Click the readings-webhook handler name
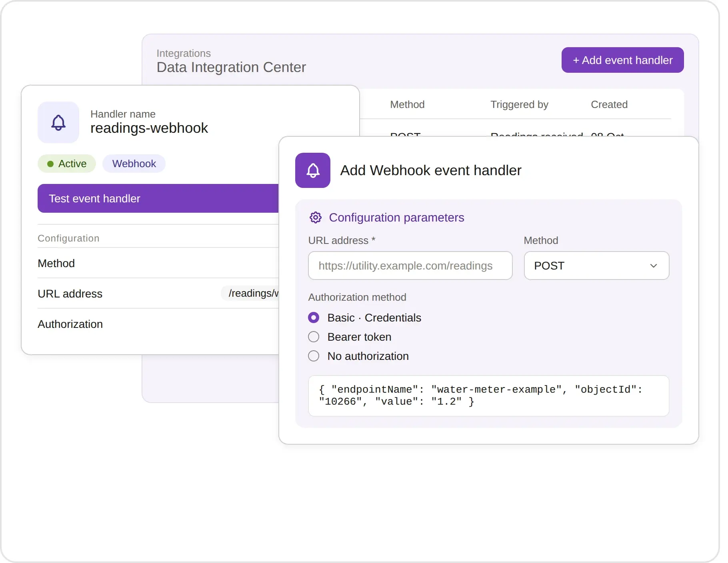 click(x=149, y=128)
